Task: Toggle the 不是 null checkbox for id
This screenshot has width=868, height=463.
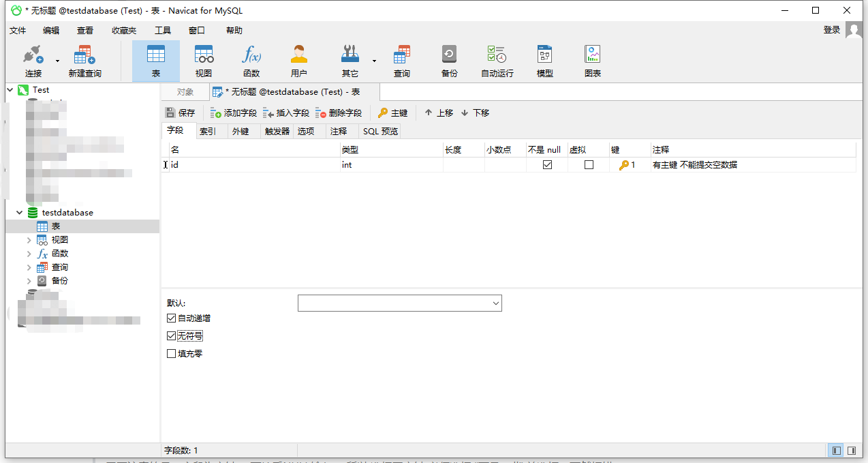Action: point(547,165)
